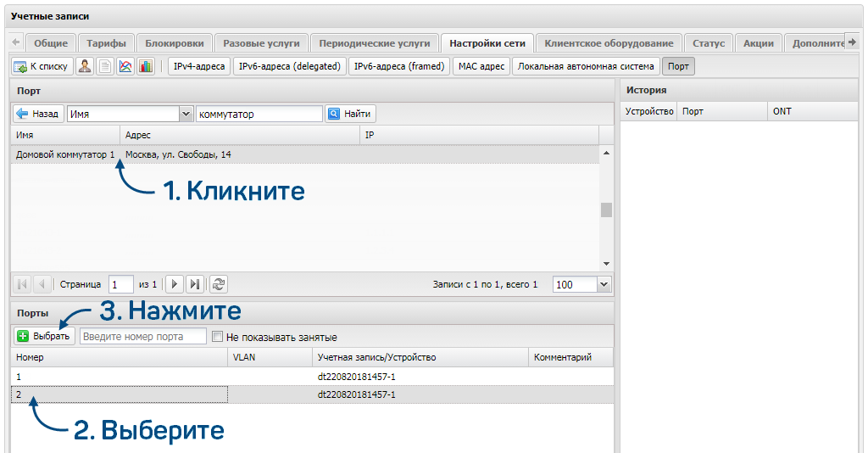Click the refresh icon in pagination bar
This screenshot has width=868, height=453.
(219, 285)
